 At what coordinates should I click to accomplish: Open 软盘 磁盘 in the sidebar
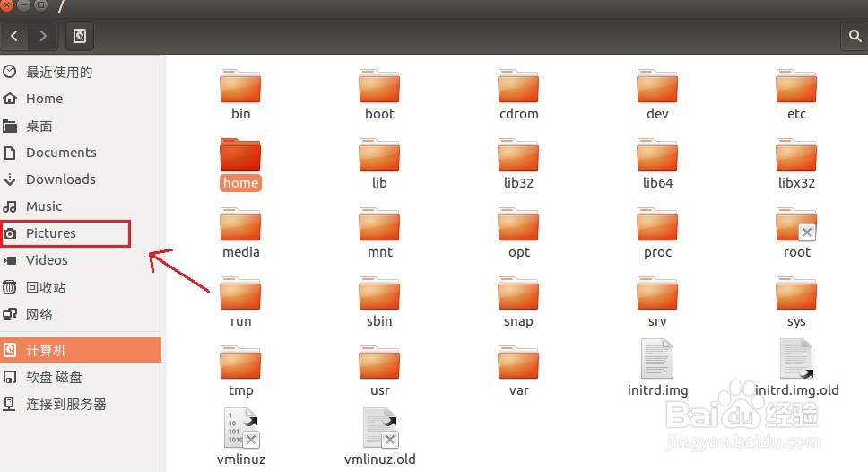(x=81, y=377)
